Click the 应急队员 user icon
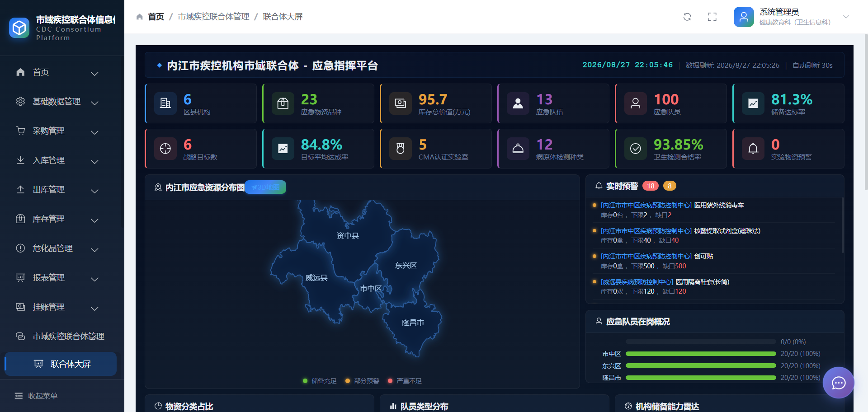 [x=636, y=103]
